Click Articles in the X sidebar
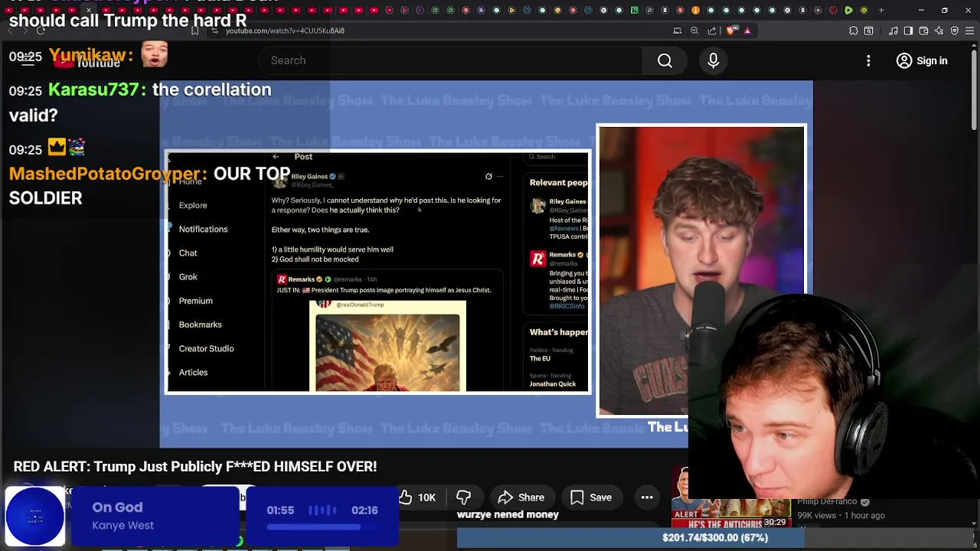The image size is (980, 551). pyautogui.click(x=193, y=372)
